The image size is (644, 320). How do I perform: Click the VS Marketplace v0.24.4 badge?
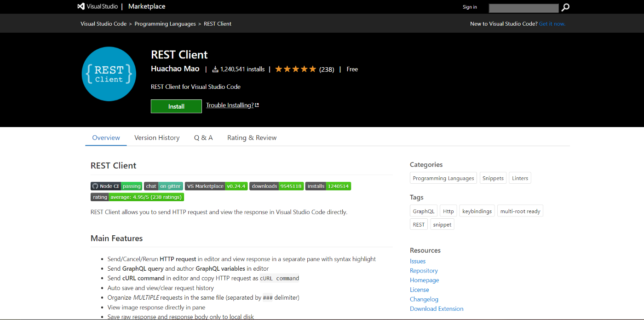click(x=216, y=186)
